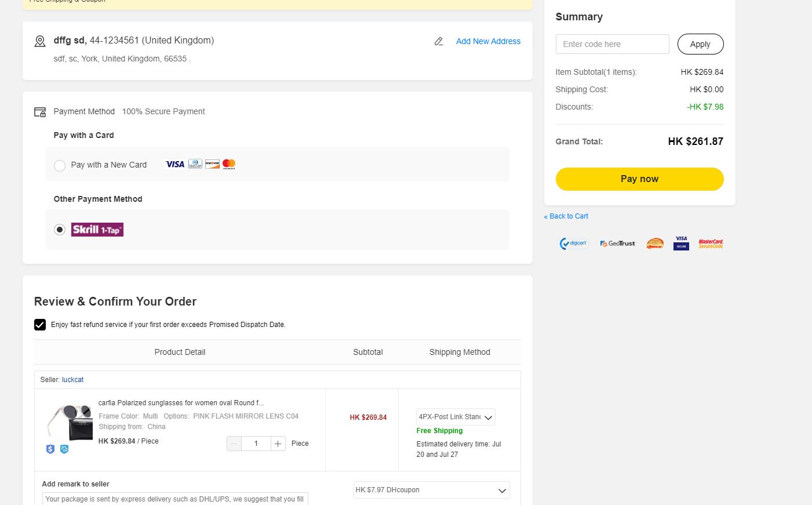Click the DigiCert trust badge
The height and width of the screenshot is (505, 812).
(574, 244)
